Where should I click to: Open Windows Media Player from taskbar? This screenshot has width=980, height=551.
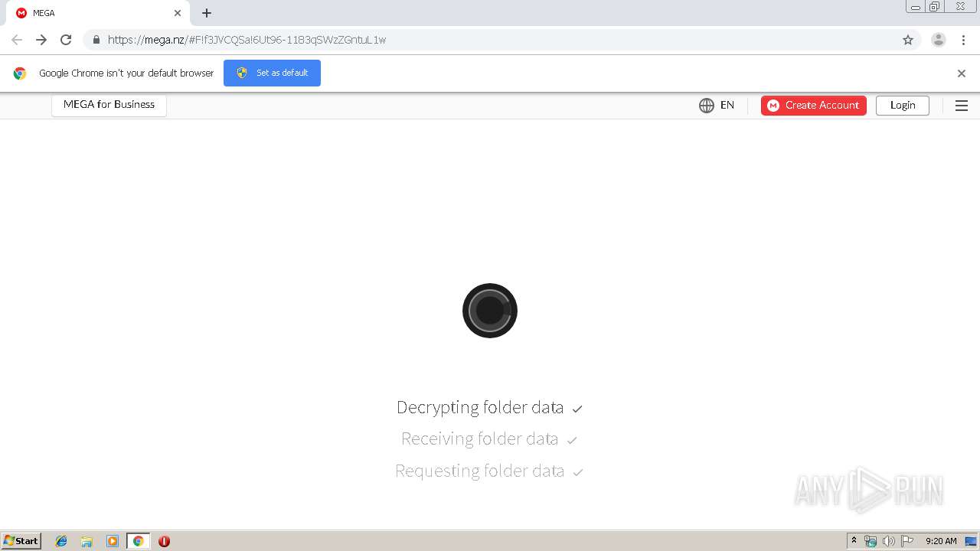pos(113,541)
